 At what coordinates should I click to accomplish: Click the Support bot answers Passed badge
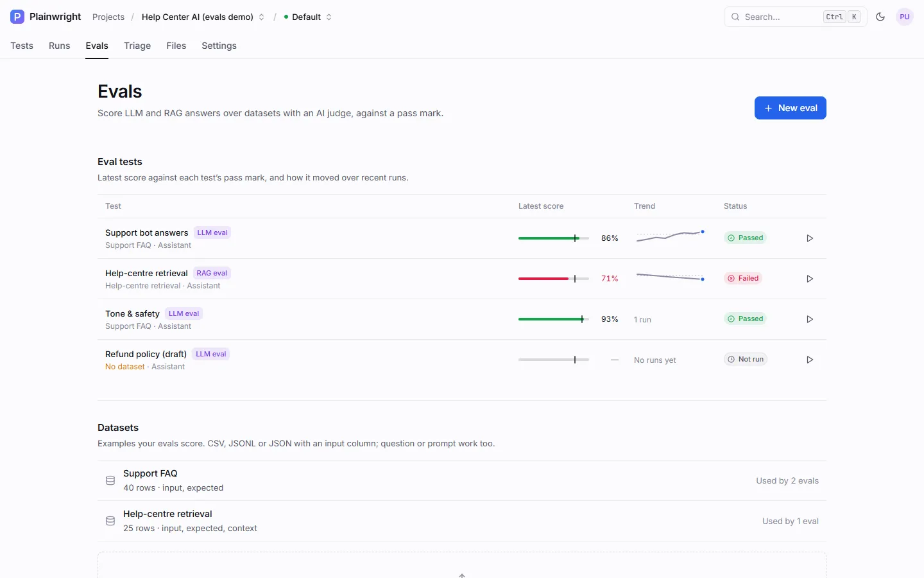746,238
